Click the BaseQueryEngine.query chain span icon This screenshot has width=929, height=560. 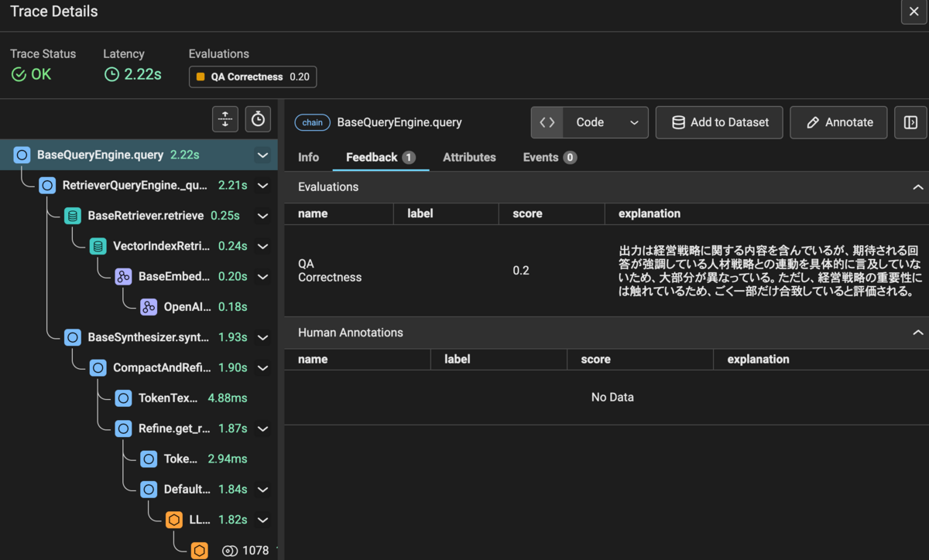(22, 155)
